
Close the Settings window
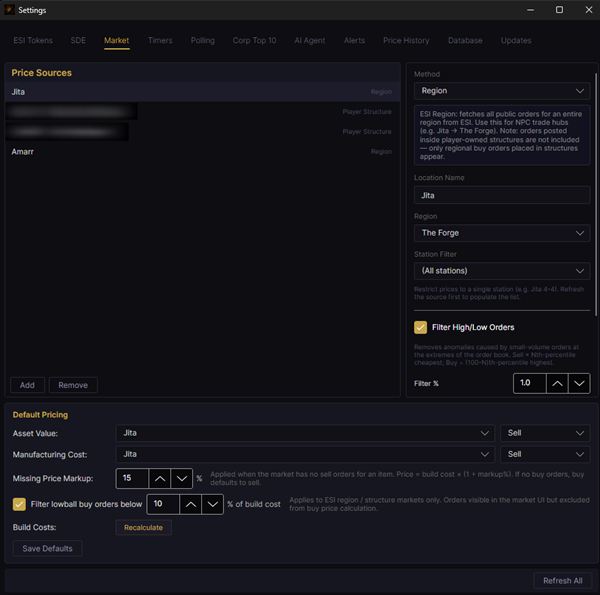[x=589, y=10]
